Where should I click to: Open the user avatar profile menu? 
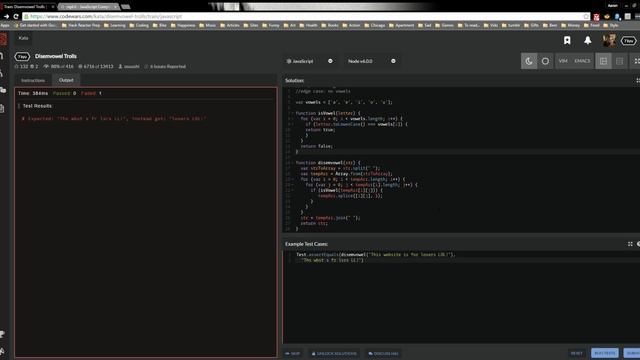(x=609, y=40)
